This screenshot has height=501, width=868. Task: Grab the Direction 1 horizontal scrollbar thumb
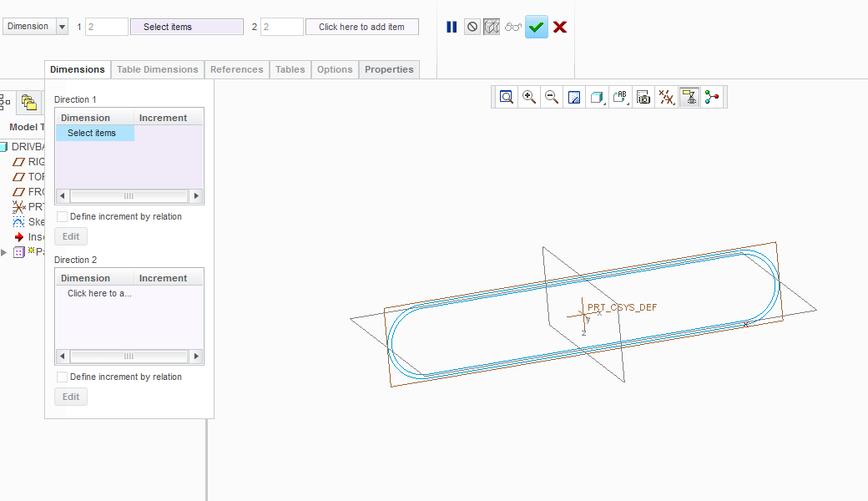(x=129, y=196)
